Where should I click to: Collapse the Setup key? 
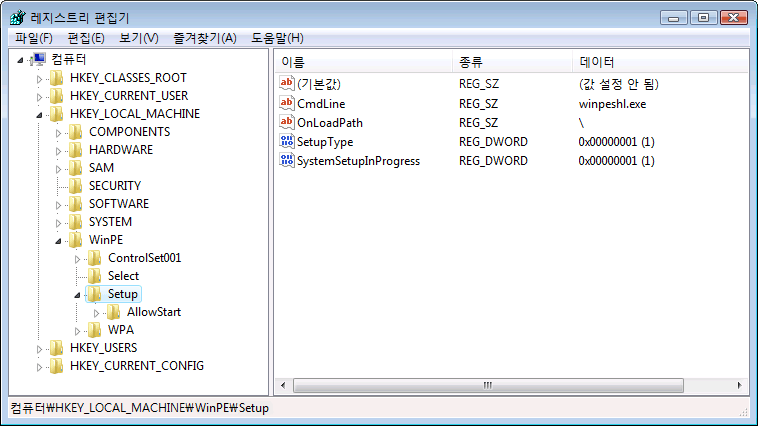coord(77,295)
